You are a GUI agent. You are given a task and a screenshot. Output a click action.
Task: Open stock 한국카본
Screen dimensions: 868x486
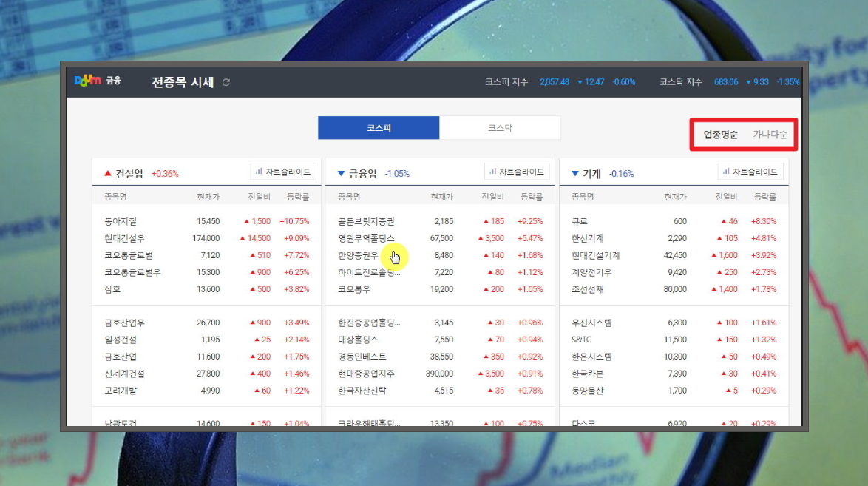coord(587,374)
